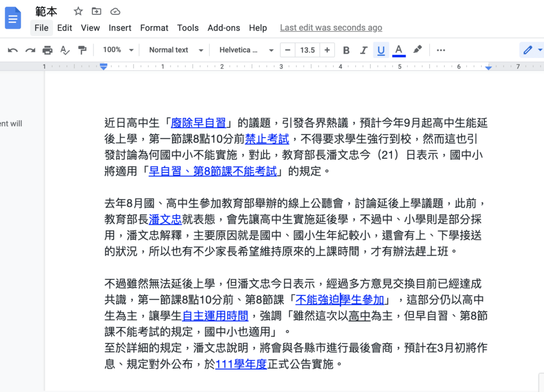Run spelling and grammar check icon
The width and height of the screenshot is (544, 392).
[x=65, y=50]
